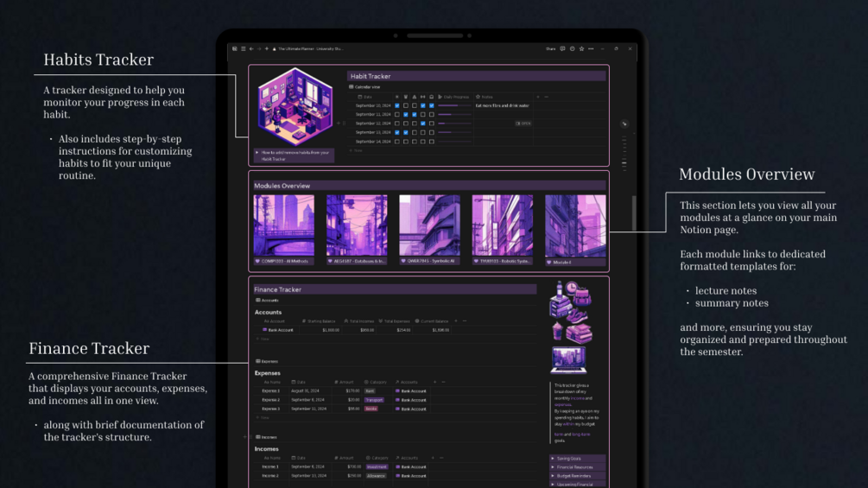Click the drag handle beside the September 12 row
The height and width of the screenshot is (488, 868).
(344, 124)
